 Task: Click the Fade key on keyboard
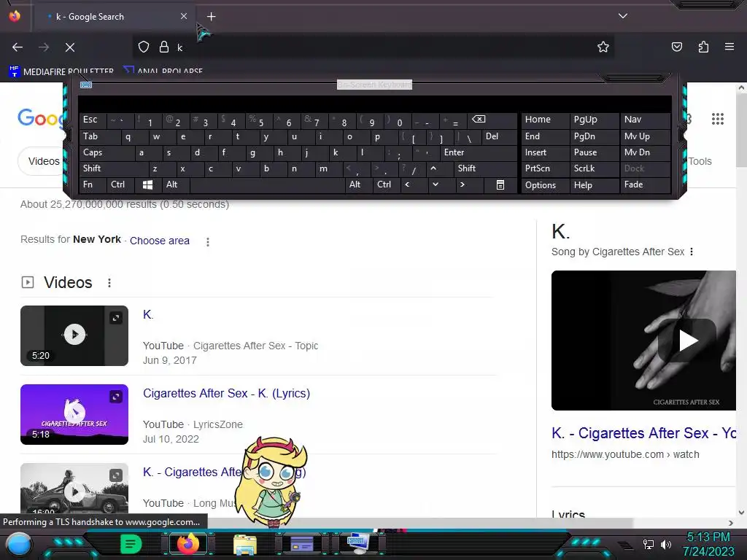coord(645,184)
